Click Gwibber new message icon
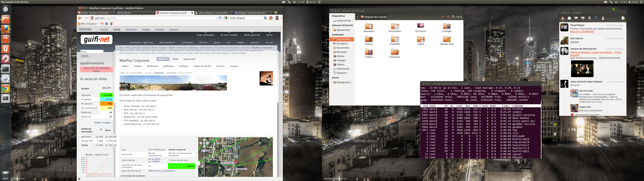The height and width of the screenshot is (181, 644). coord(623,18)
